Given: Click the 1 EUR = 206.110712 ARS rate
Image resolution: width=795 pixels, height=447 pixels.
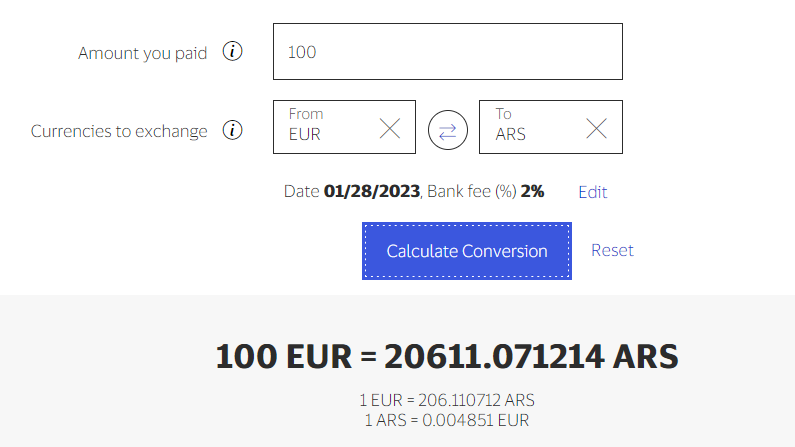Looking at the screenshot, I should [447, 400].
